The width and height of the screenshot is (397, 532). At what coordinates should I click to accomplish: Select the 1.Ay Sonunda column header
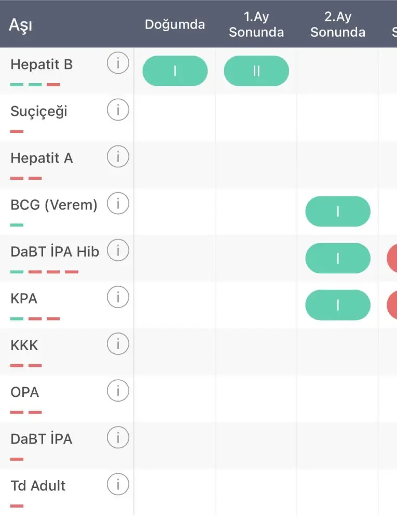click(x=256, y=24)
